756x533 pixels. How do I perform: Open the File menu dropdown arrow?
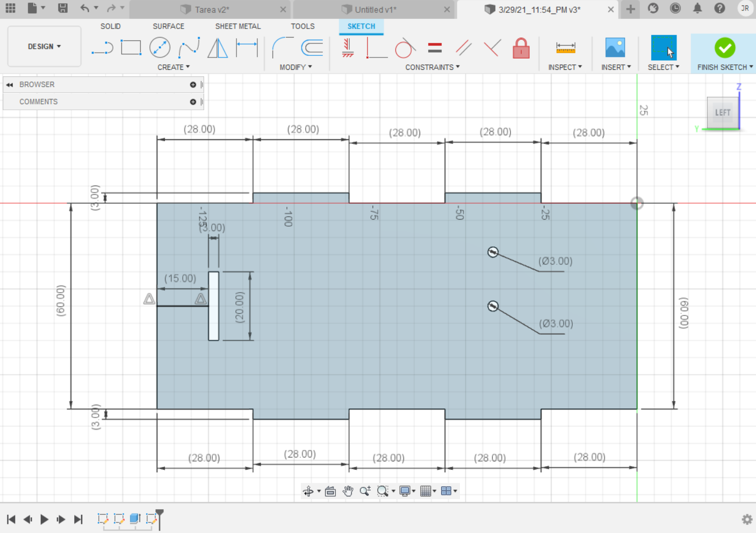pos(43,8)
